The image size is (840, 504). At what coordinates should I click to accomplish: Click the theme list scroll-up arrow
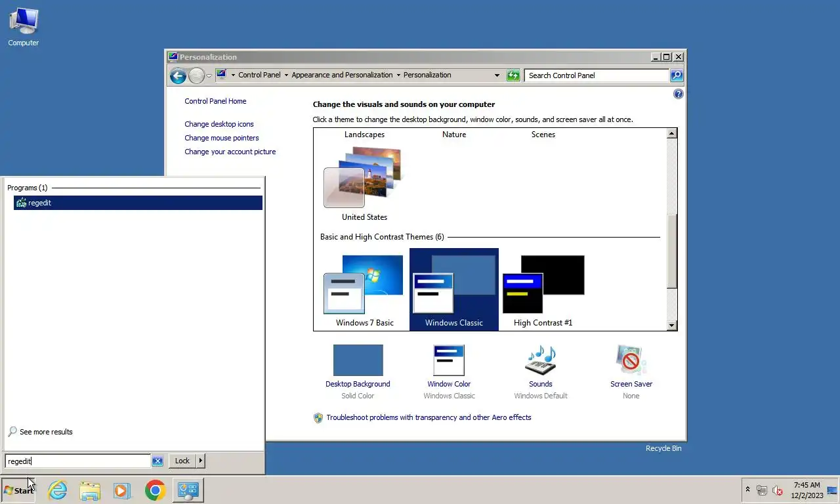(x=671, y=134)
